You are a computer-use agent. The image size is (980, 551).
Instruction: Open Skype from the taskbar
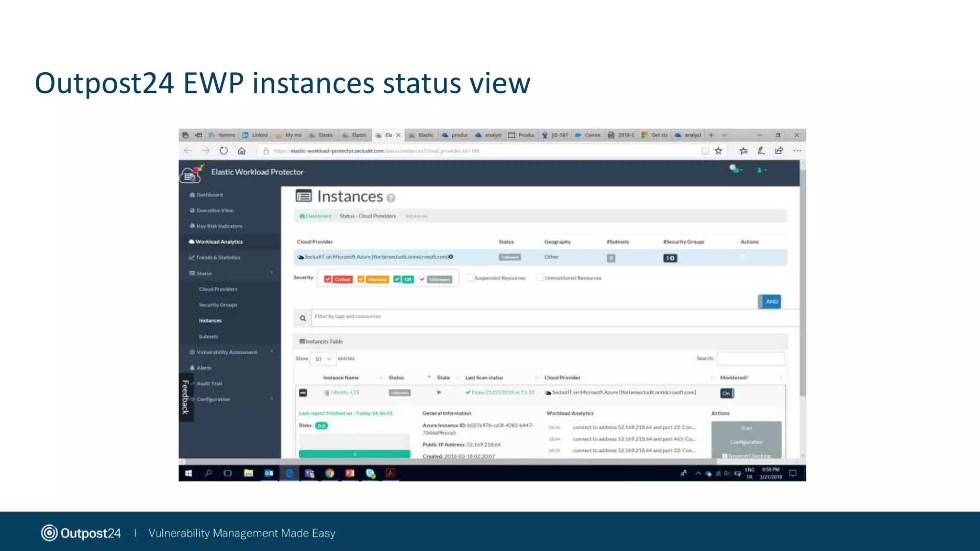point(370,474)
